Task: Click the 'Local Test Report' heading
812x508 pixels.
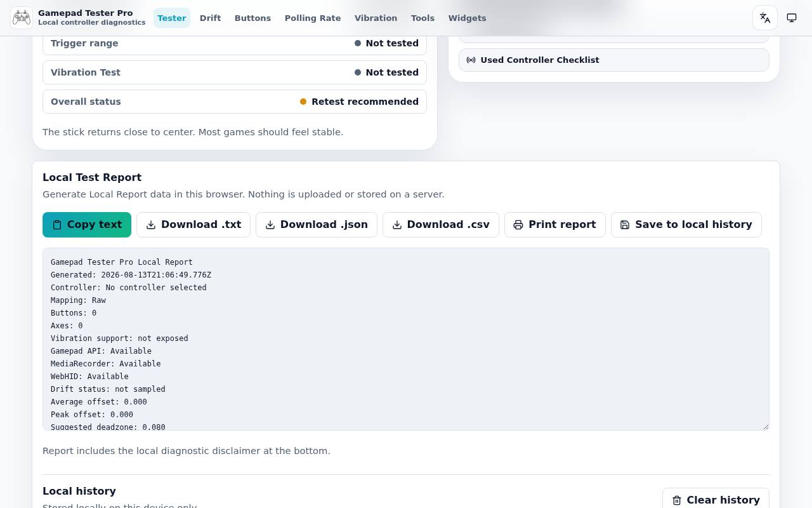Action: tap(92, 178)
